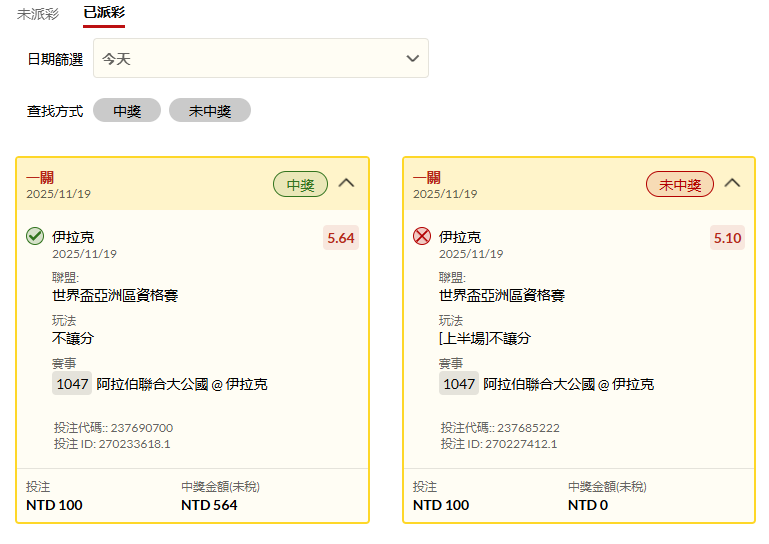Viewport: 769px width, 544px height.
Task: Switch to the 未派彩 tab
Action: click(x=38, y=14)
